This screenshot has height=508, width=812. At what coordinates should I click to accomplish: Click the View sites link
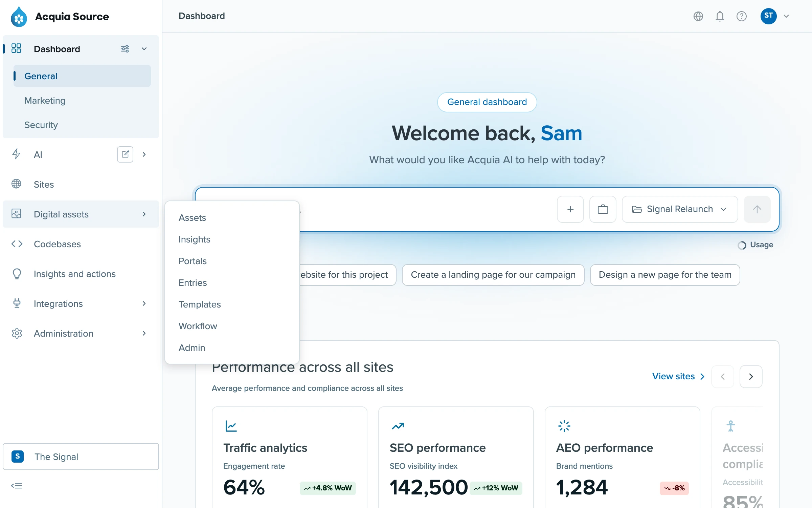click(x=678, y=377)
